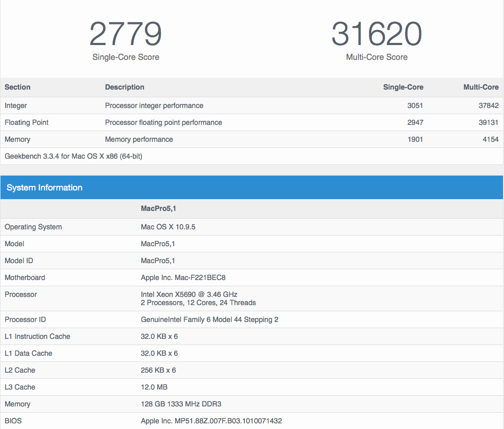The image size is (504, 429).
Task: Click the 31620 multi-core score number
Action: point(376,34)
